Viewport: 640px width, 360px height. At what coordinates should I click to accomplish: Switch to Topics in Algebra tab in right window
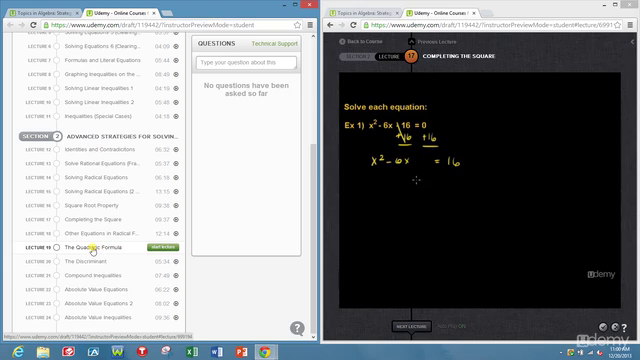[364, 13]
